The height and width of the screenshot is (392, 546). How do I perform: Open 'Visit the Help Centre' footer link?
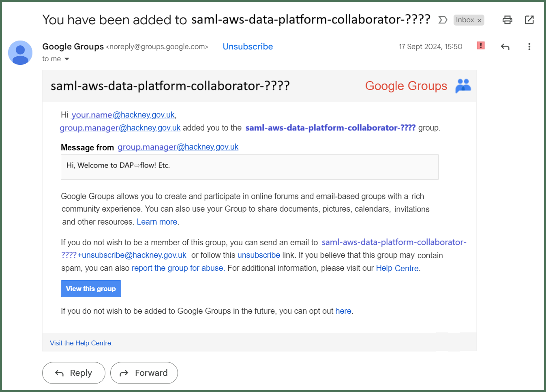81,343
